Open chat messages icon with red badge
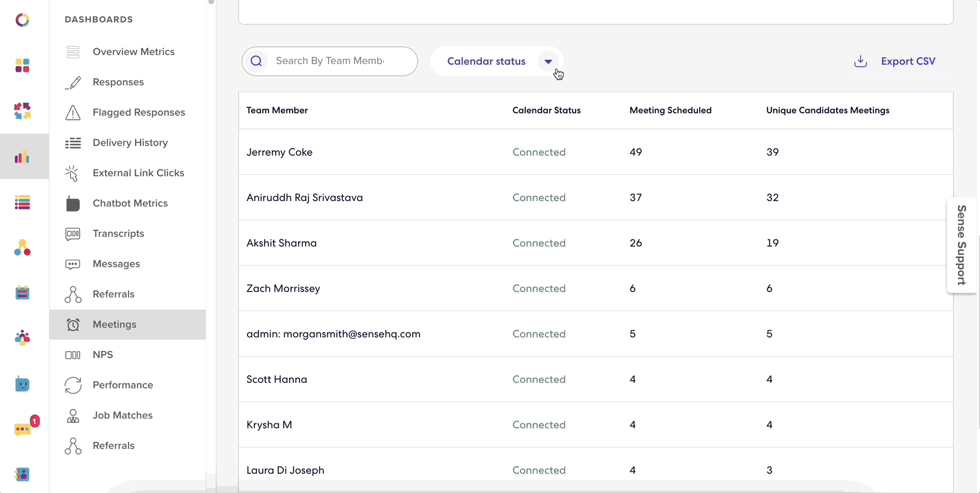The height and width of the screenshot is (493, 980). 24,428
